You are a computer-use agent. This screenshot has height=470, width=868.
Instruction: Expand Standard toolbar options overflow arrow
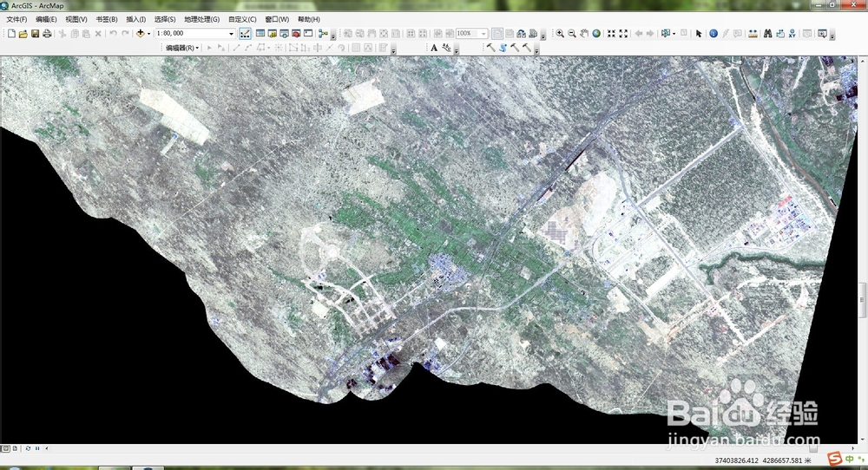coord(332,36)
